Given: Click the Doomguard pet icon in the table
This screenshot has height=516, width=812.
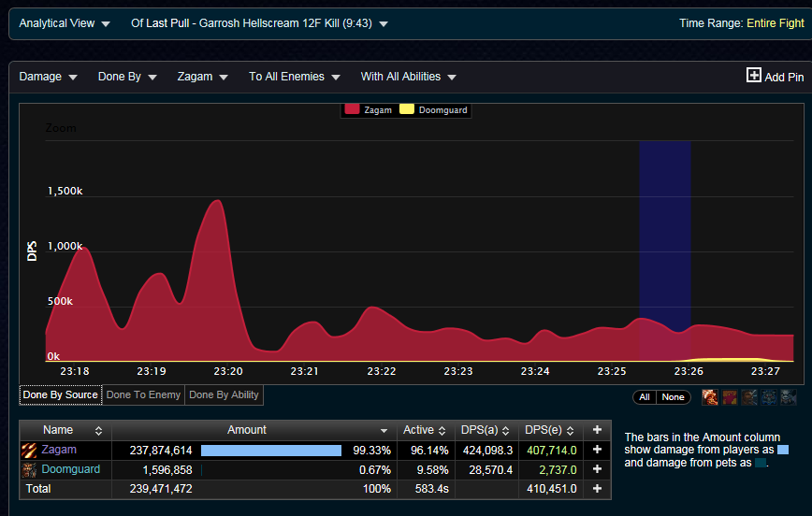Looking at the screenshot, I should (29, 470).
